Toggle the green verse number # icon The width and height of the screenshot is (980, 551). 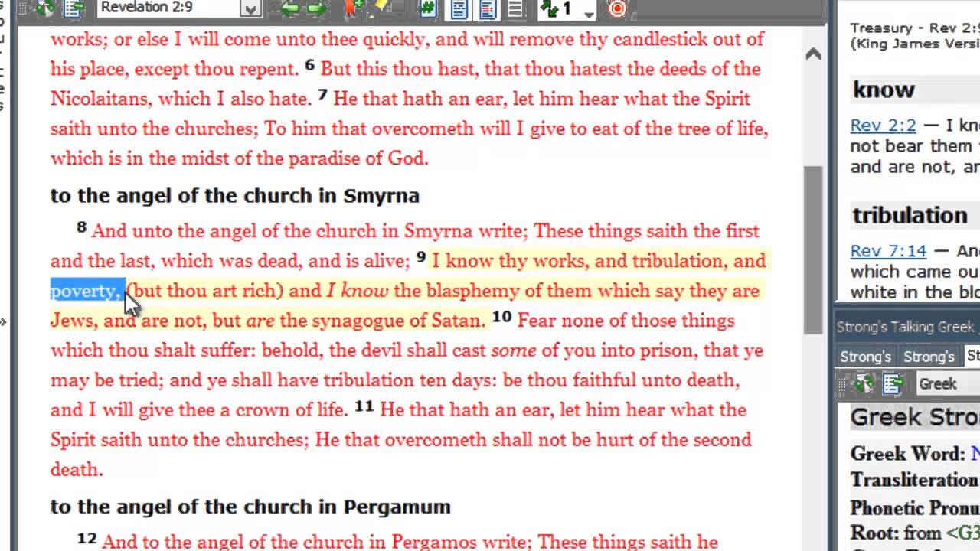[x=427, y=9]
